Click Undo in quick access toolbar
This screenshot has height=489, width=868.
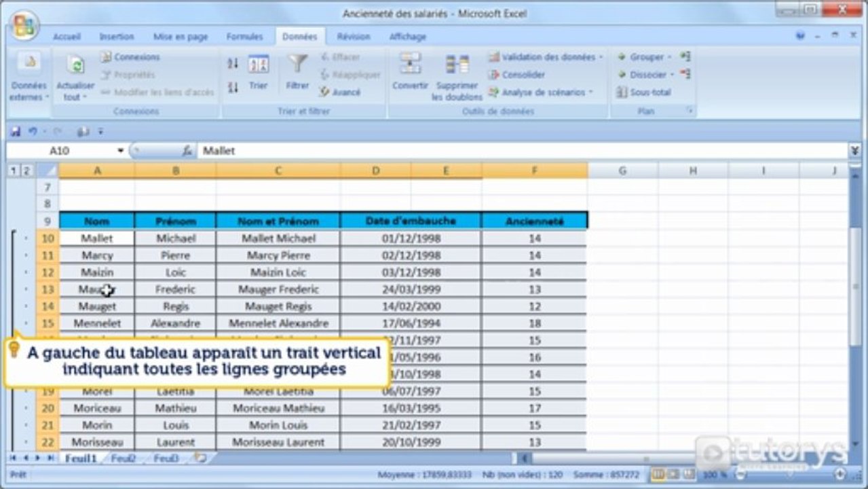(33, 132)
